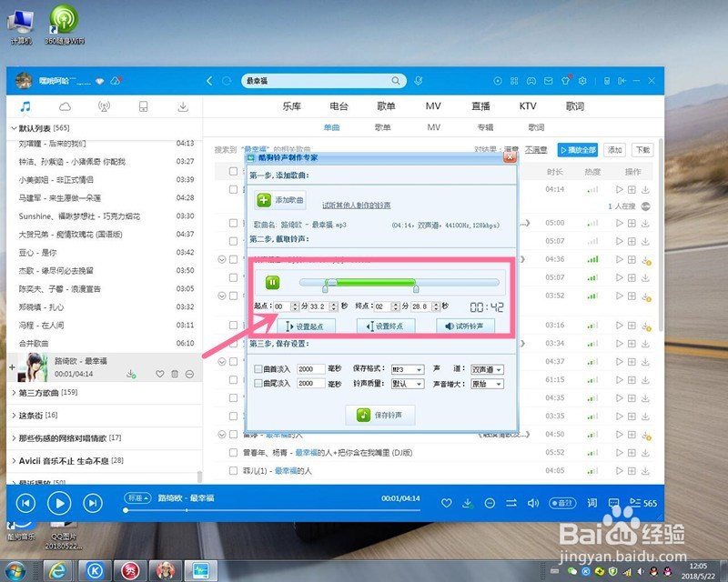
Task: Like song with heart in player bar
Action: coord(446,503)
